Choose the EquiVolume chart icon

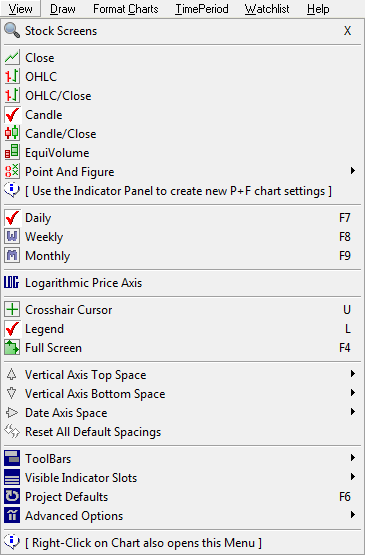tap(12, 153)
